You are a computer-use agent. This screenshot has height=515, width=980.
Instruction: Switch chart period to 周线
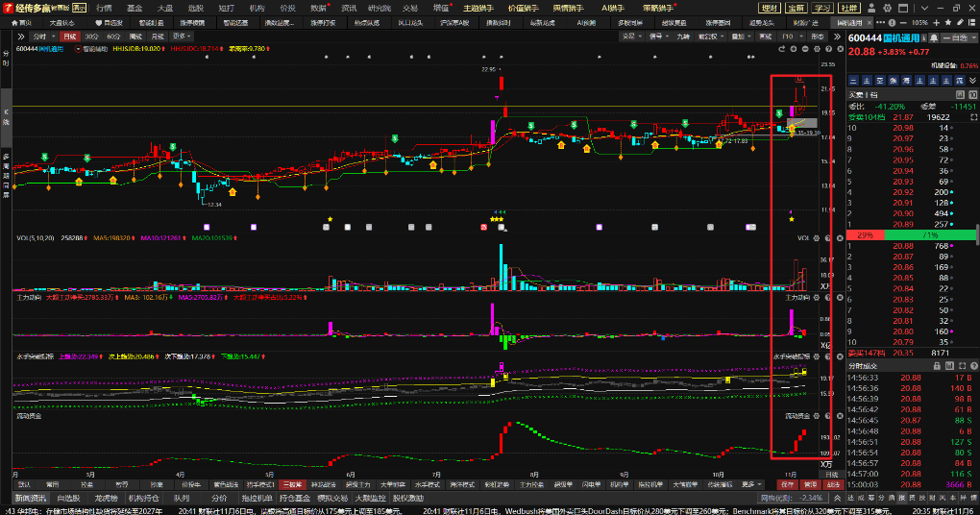click(x=135, y=36)
